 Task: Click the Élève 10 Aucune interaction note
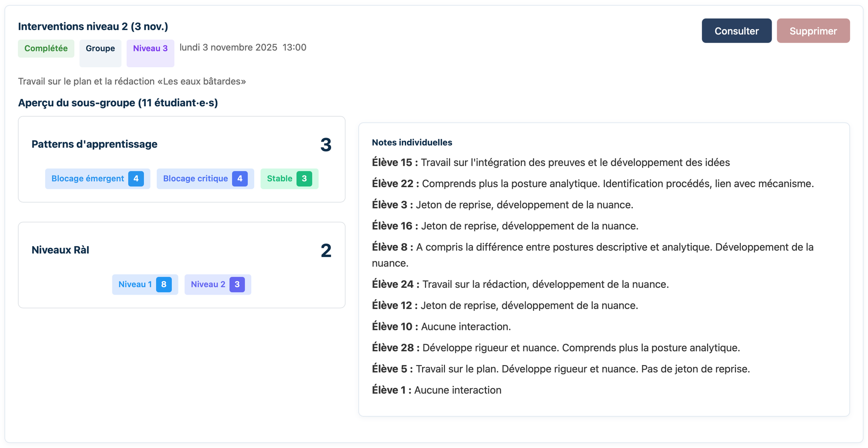[441, 326]
